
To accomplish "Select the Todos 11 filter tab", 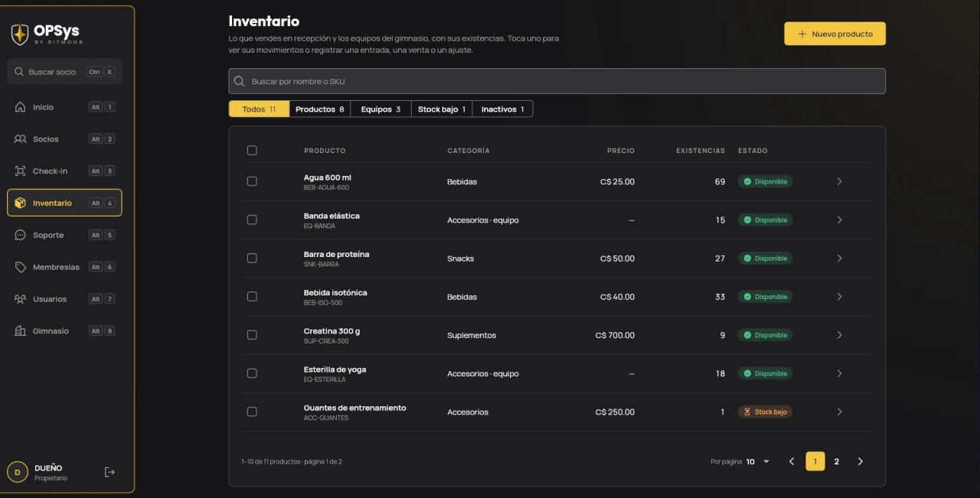I will [259, 109].
